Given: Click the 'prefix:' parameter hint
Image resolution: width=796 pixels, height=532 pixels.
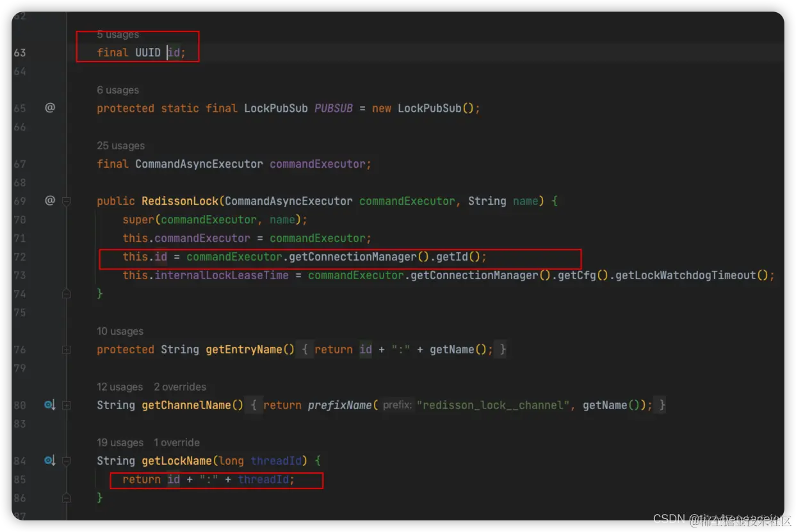Looking at the screenshot, I should pos(397,405).
